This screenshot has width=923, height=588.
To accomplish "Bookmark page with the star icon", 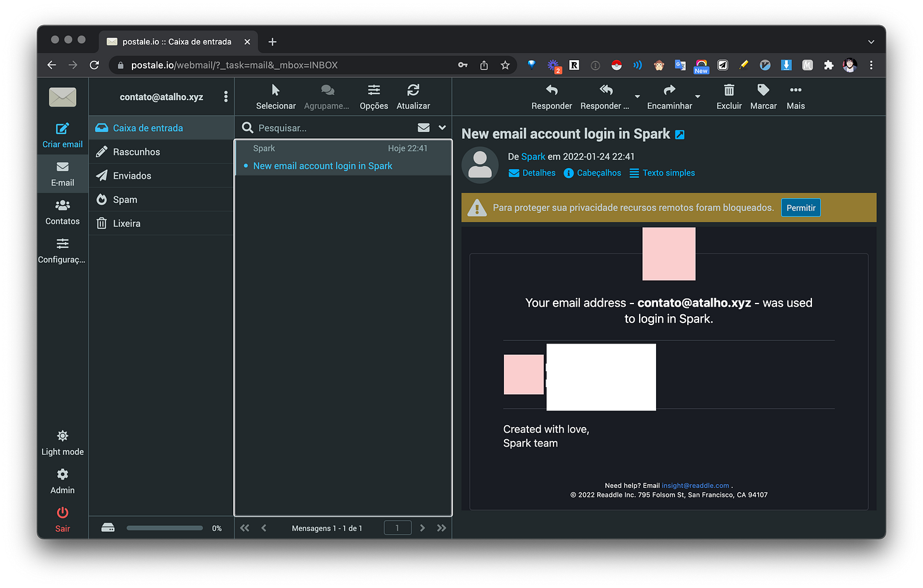I will (505, 65).
